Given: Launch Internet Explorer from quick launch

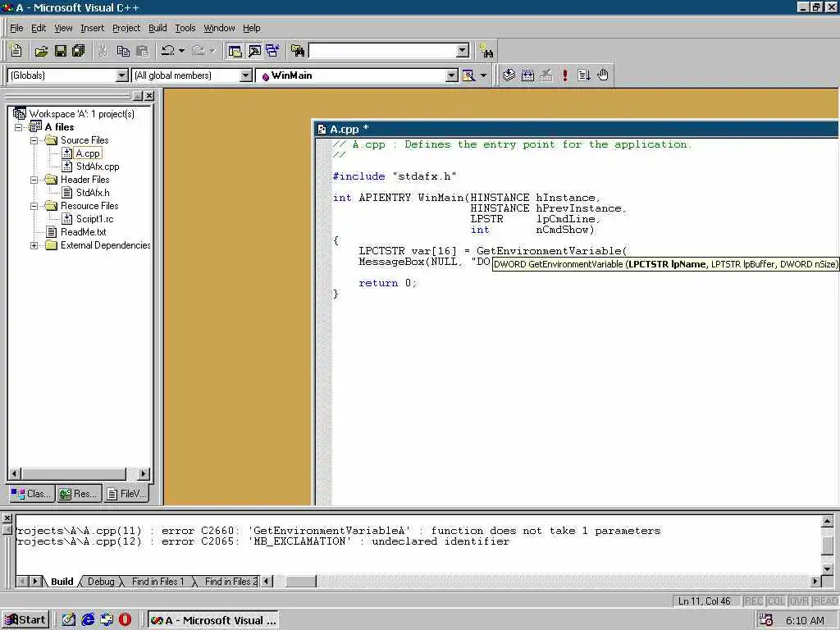Looking at the screenshot, I should pyautogui.click(x=88, y=620).
